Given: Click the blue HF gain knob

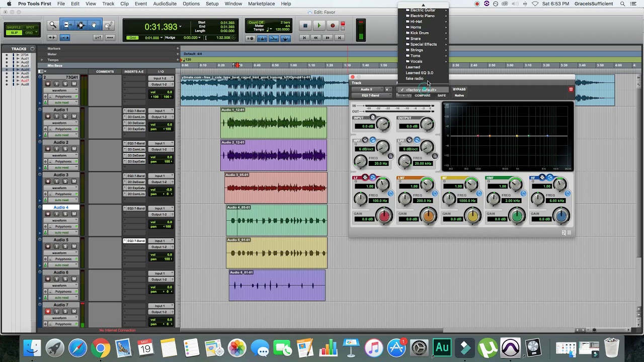Looking at the screenshot, I should (561, 216).
